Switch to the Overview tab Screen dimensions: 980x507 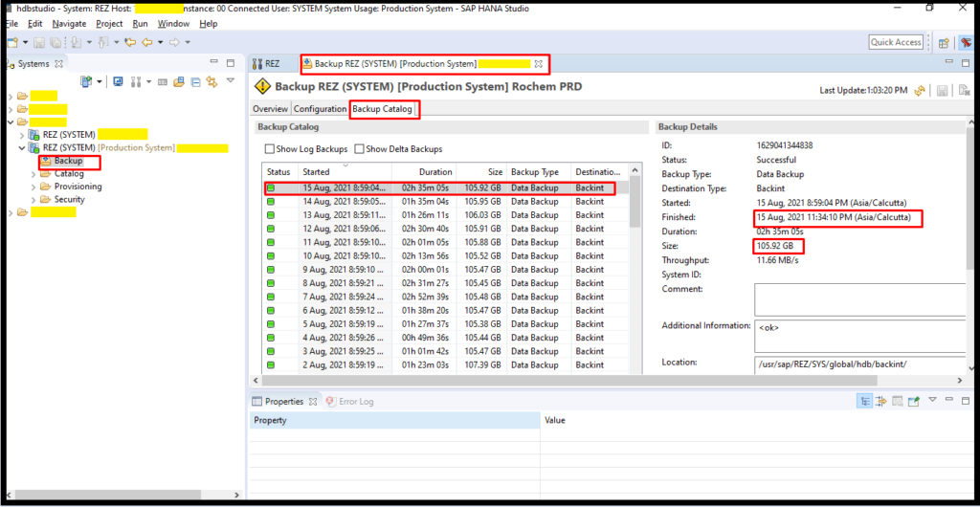click(270, 109)
